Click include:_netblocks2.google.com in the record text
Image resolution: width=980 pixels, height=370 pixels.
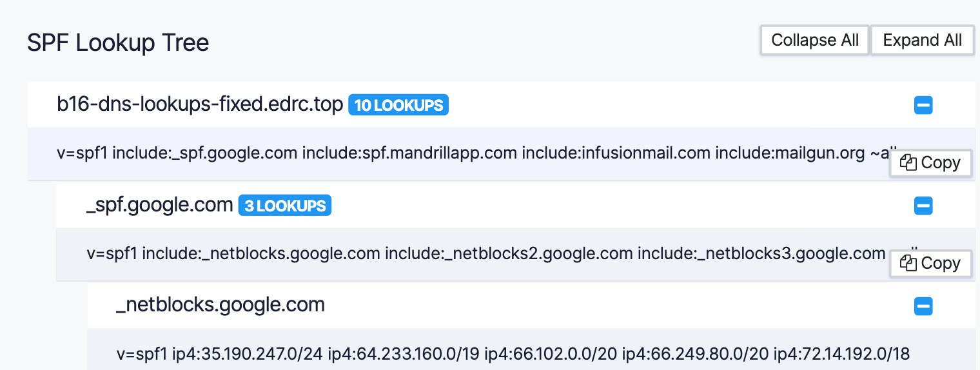pyautogui.click(x=509, y=253)
